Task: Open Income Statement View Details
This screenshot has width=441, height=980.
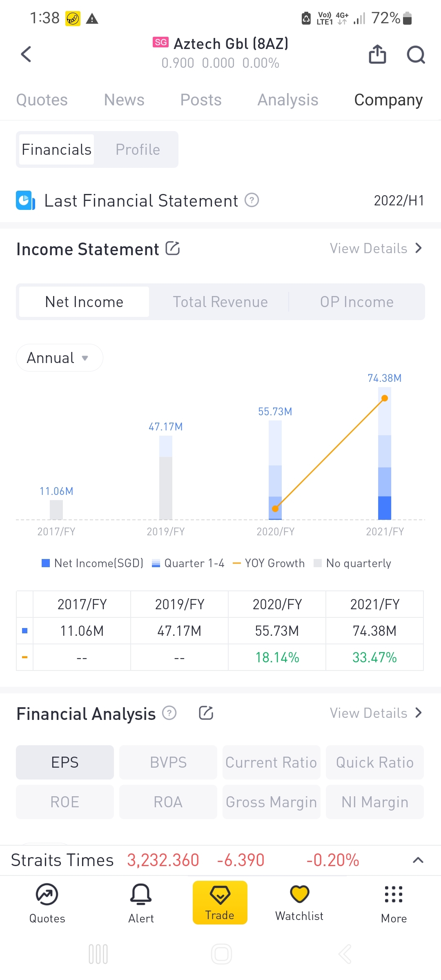Action: tap(376, 248)
